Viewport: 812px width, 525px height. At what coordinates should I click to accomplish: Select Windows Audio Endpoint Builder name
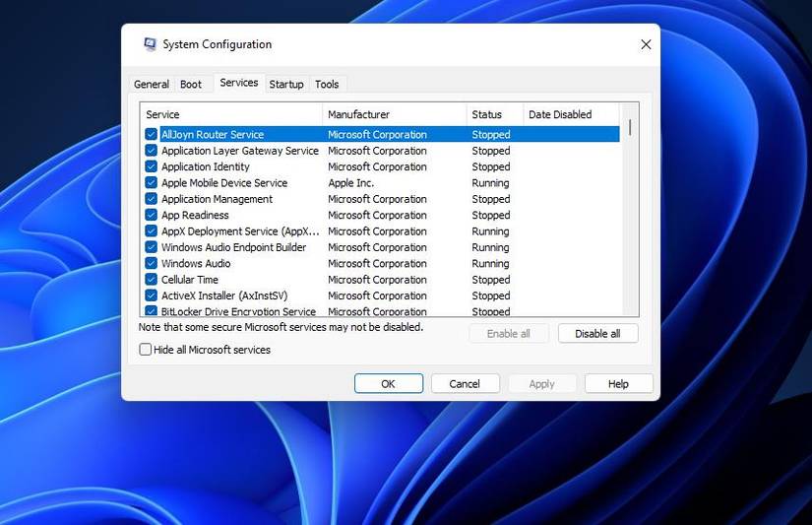click(233, 247)
